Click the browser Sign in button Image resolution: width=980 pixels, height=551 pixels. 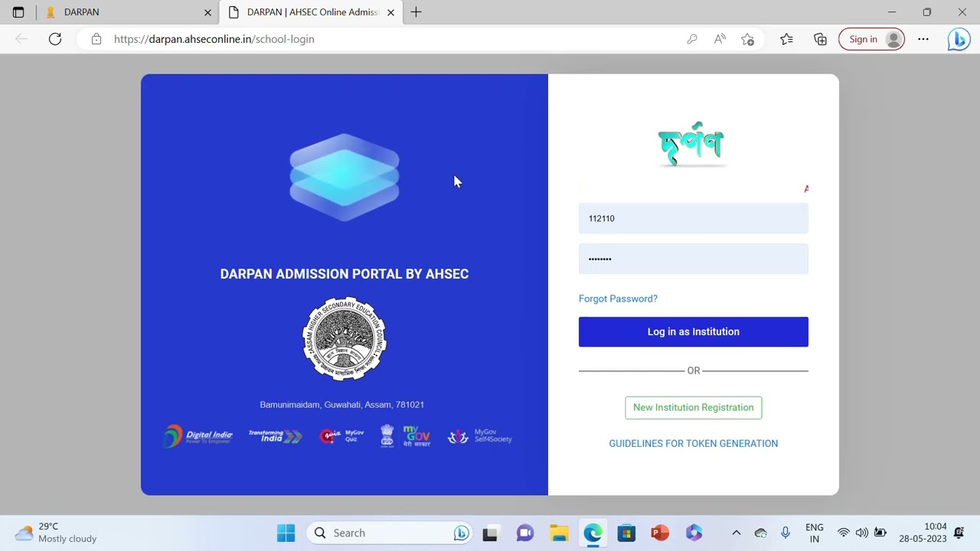pos(871,39)
